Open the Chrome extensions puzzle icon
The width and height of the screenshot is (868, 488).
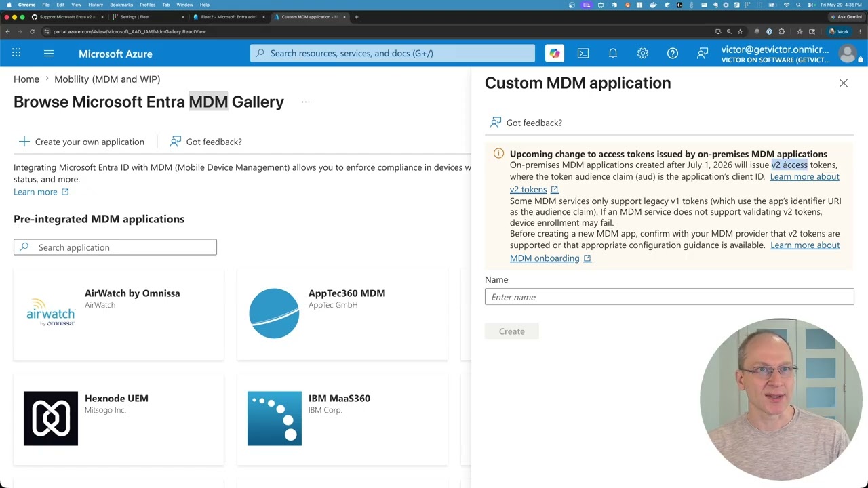click(781, 31)
